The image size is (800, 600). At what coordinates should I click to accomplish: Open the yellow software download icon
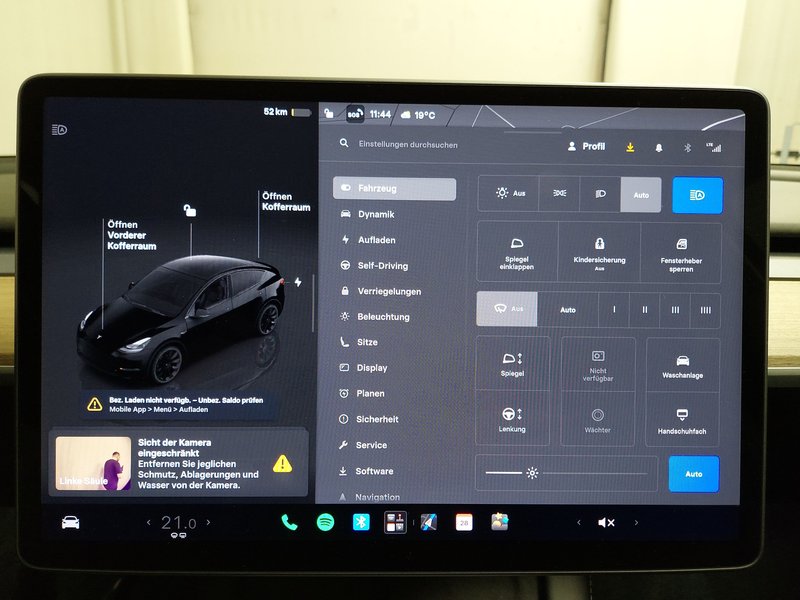(630, 147)
